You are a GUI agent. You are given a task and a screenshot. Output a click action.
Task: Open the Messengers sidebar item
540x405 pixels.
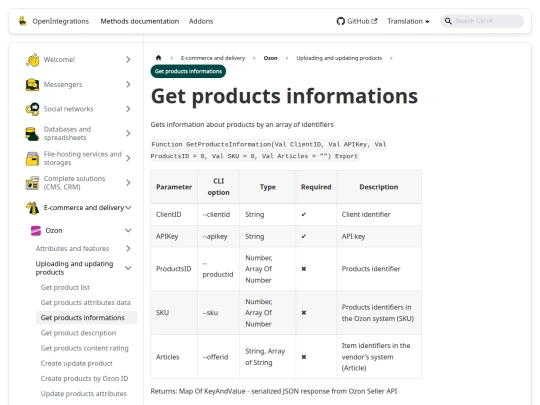[x=63, y=84]
